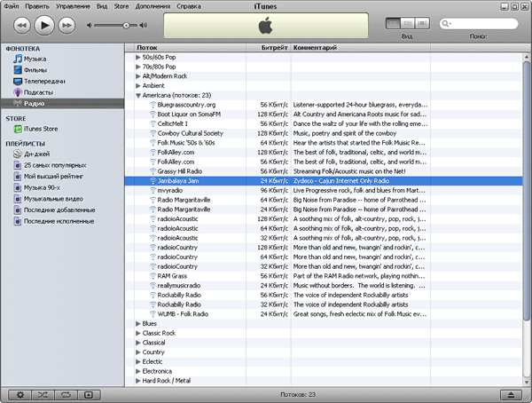The height and width of the screenshot is (403, 532).
Task: Open iTunes Store from sidebar
Action: (62, 129)
